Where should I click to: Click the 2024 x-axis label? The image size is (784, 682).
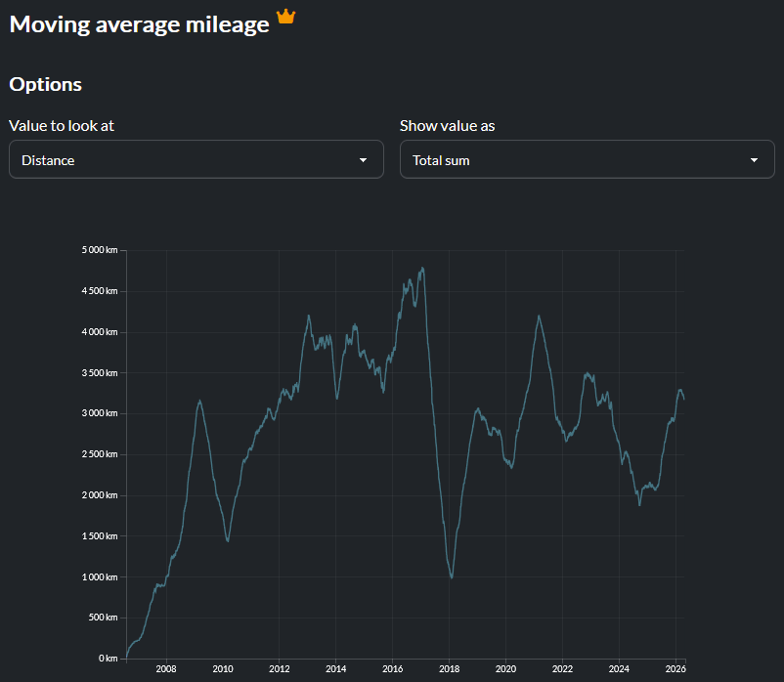[619, 669]
